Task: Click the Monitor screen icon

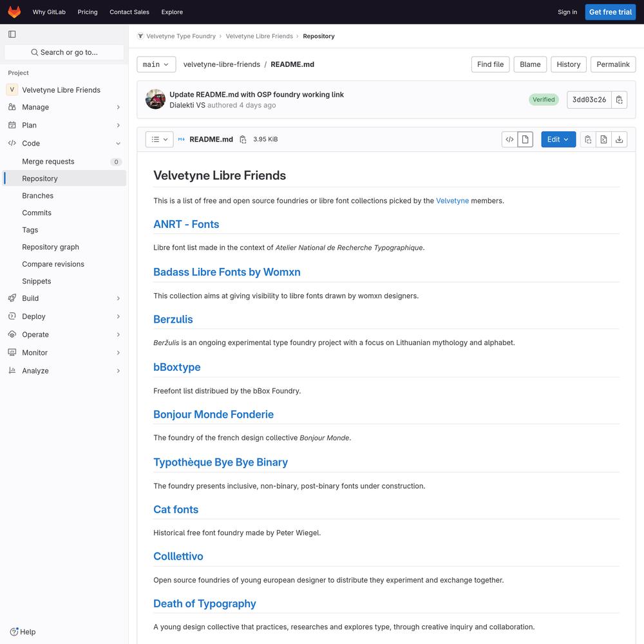Action: (x=12, y=352)
